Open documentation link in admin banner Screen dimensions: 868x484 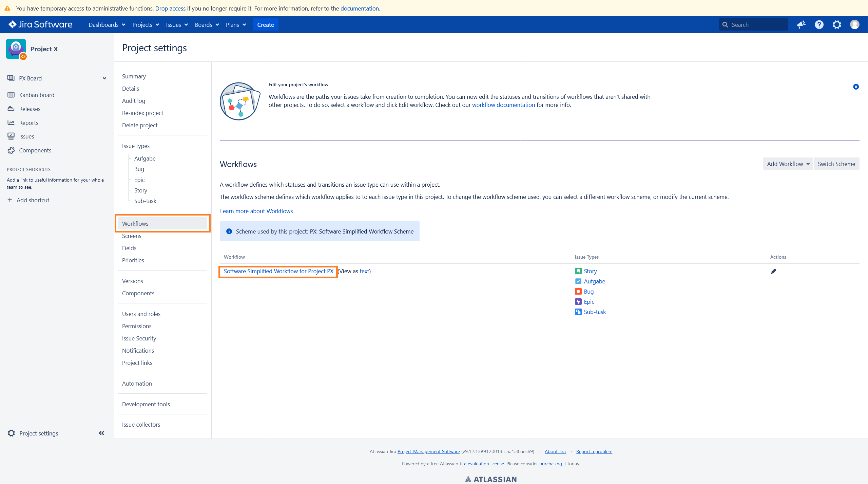pos(360,8)
